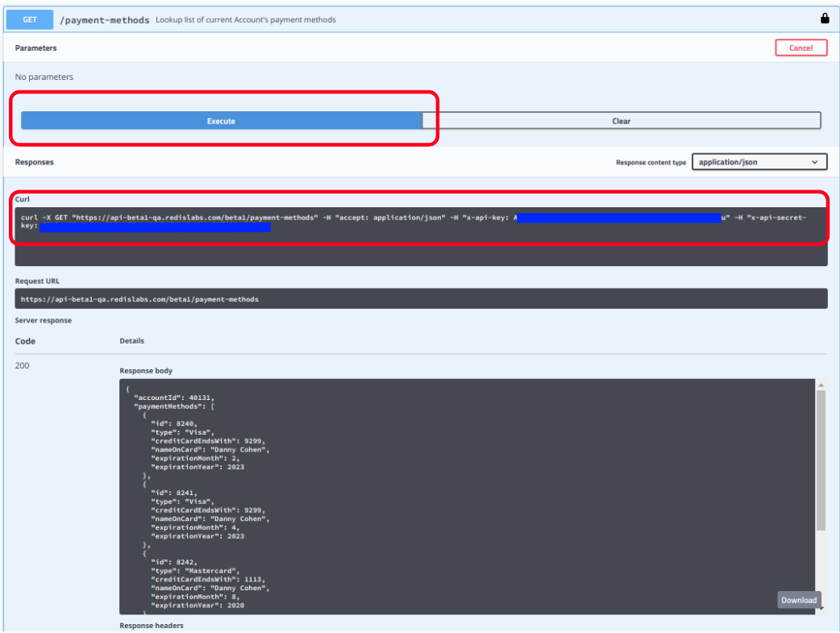This screenshot has height=633, width=840.
Task: Click the blue GET method badge
Action: (x=30, y=19)
